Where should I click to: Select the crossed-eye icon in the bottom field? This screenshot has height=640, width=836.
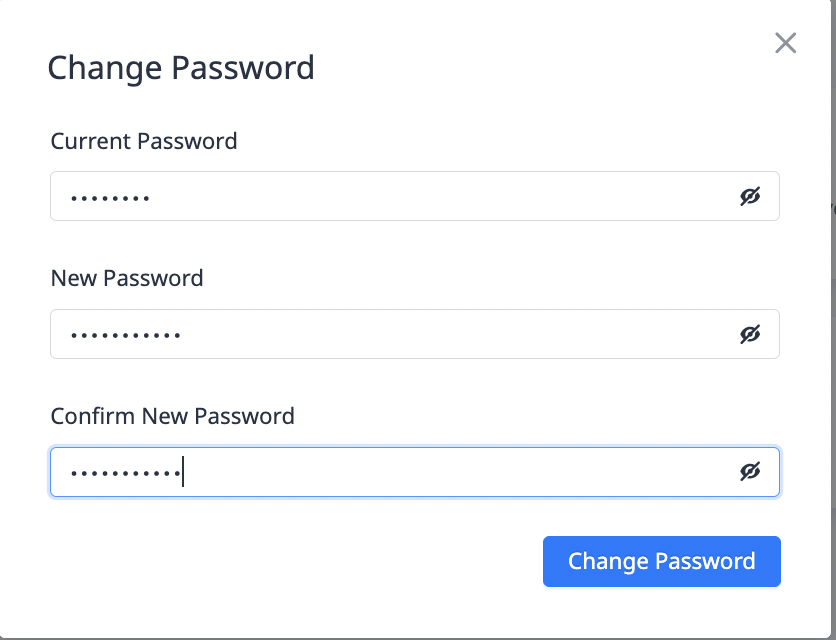[748, 472]
